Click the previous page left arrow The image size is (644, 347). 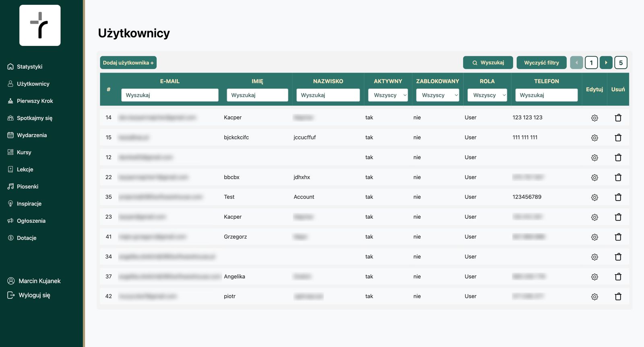(x=576, y=63)
